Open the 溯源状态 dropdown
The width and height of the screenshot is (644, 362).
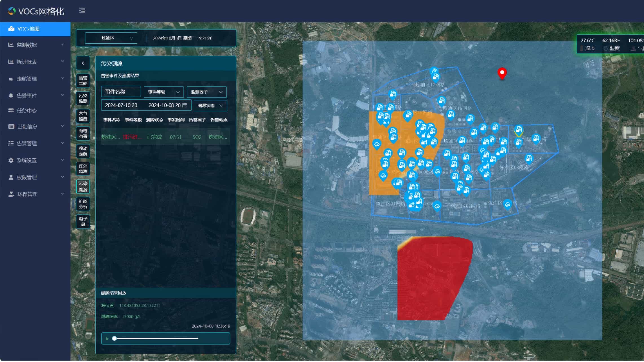pos(210,106)
